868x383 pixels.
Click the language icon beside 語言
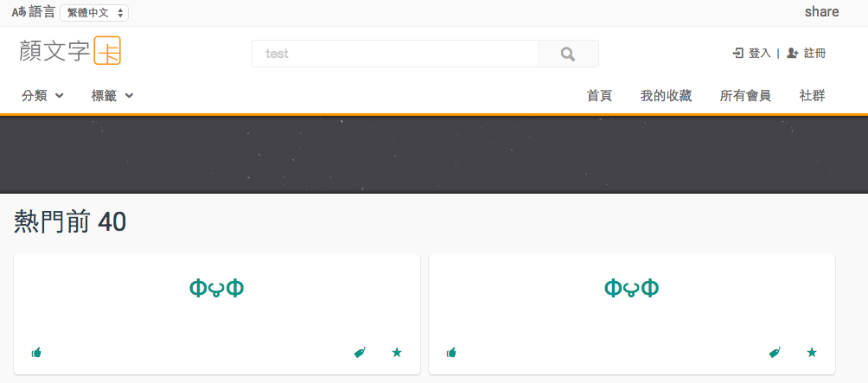tap(19, 12)
